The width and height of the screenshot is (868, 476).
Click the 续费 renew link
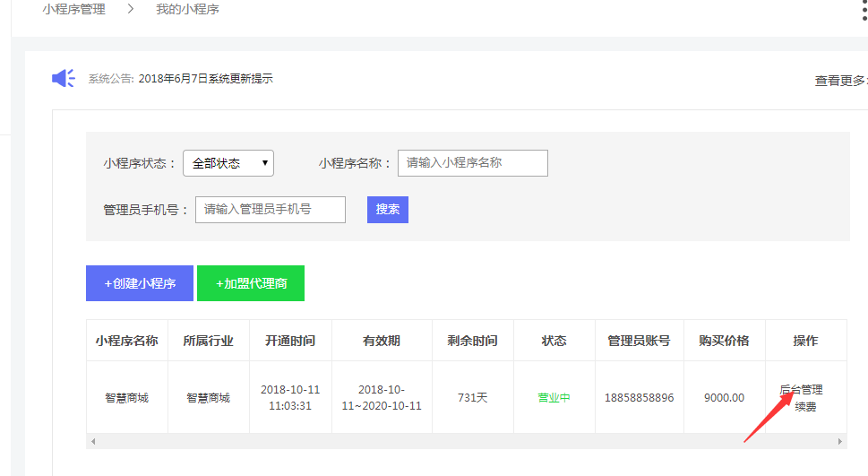pos(805,407)
